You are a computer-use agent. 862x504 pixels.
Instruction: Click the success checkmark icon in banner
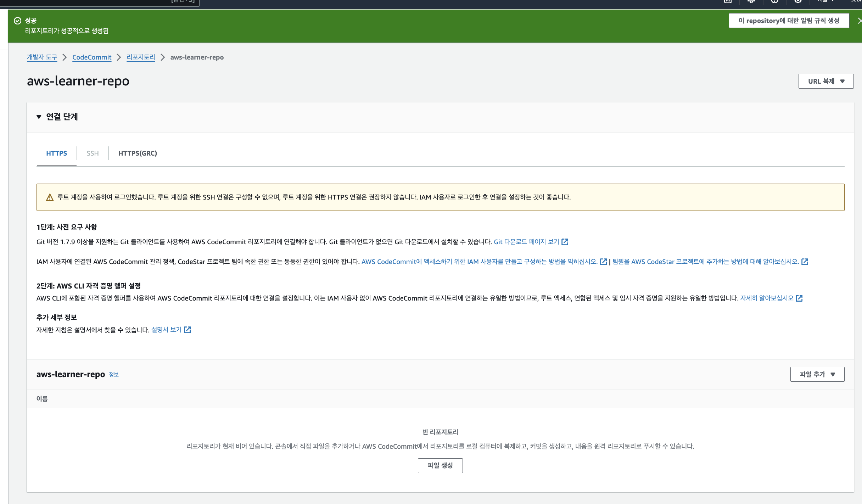[x=17, y=21]
